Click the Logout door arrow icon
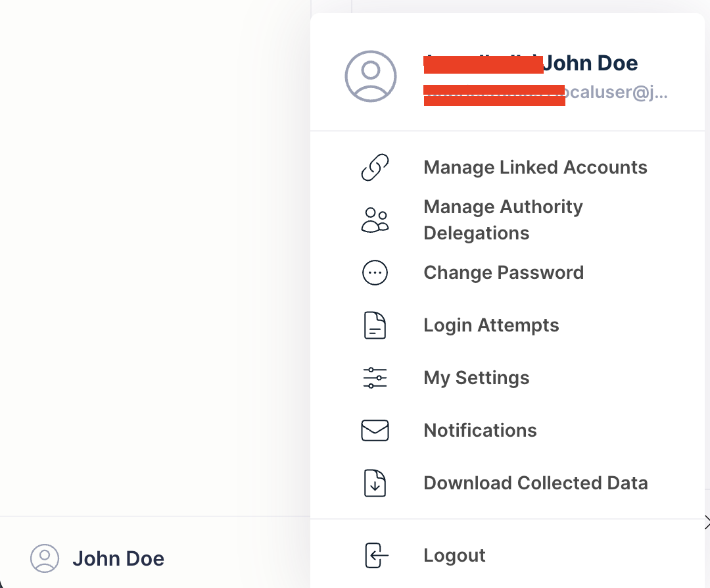 [x=376, y=556]
